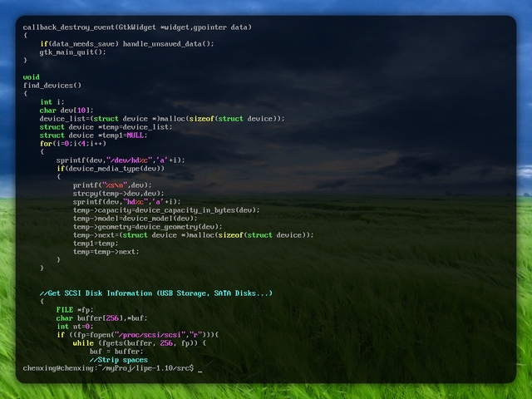Click the strcpy(temp->dev,dev); line
This screenshot has width=532, height=399.
click(118, 194)
